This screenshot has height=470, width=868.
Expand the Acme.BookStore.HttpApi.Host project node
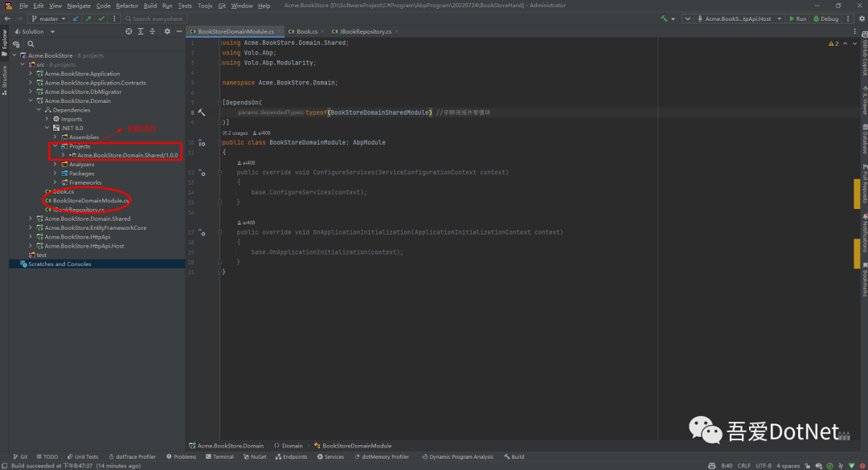tap(31, 246)
